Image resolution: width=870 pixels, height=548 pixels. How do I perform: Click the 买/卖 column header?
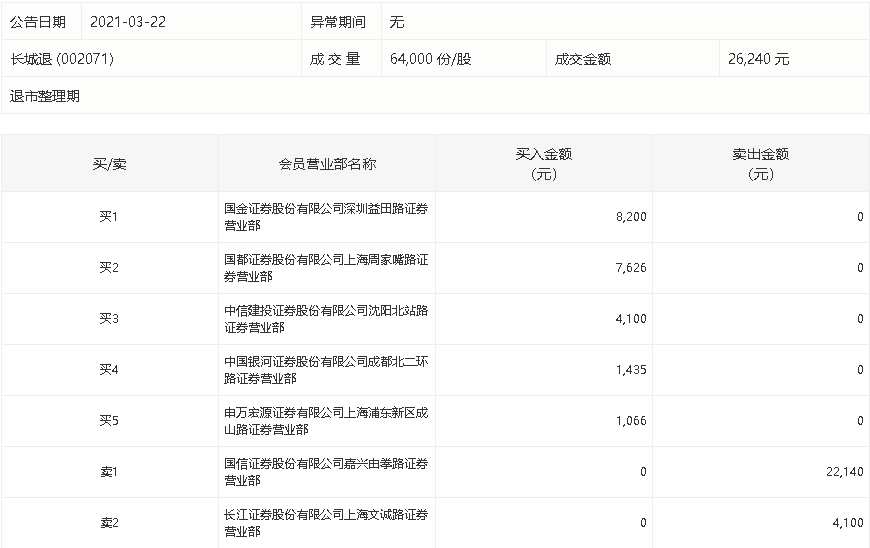coord(109,164)
